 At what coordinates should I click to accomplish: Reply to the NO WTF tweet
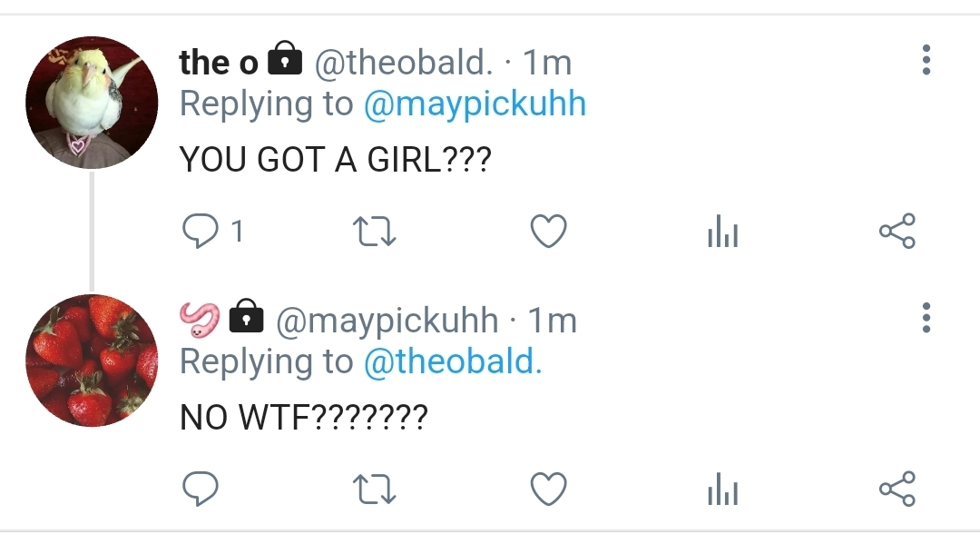pyautogui.click(x=200, y=489)
